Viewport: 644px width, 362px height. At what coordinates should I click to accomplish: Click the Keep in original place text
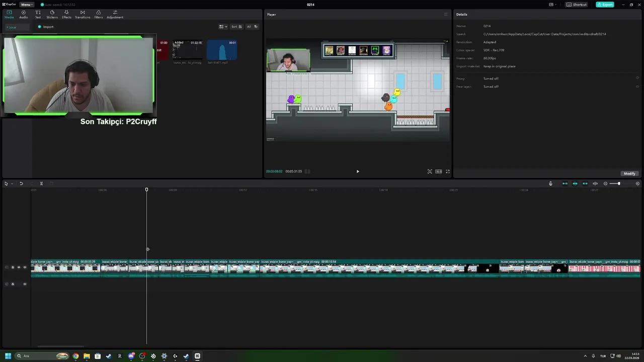click(499, 66)
